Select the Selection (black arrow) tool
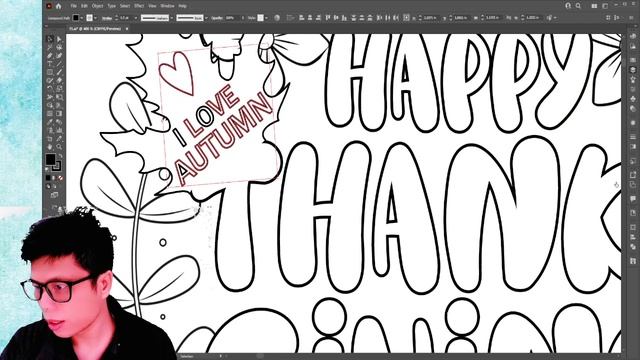This screenshot has width=640, height=360. (x=50, y=39)
